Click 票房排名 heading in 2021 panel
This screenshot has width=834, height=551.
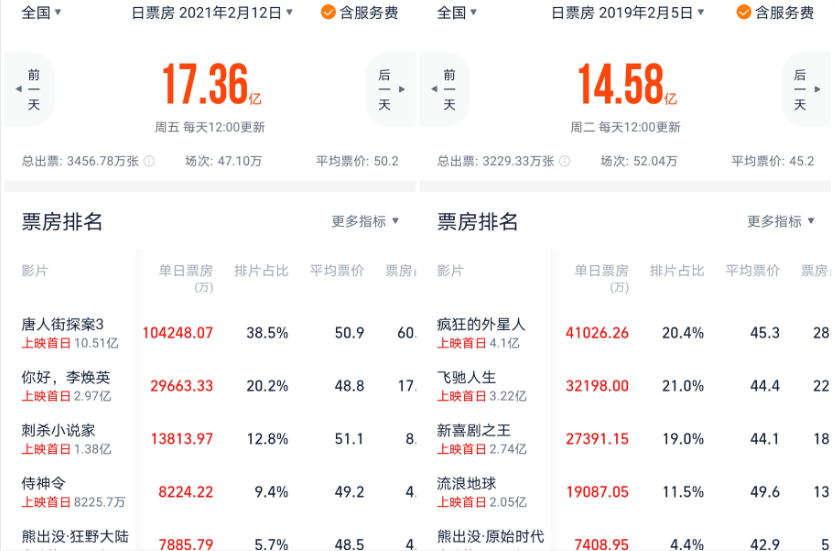tap(62, 222)
